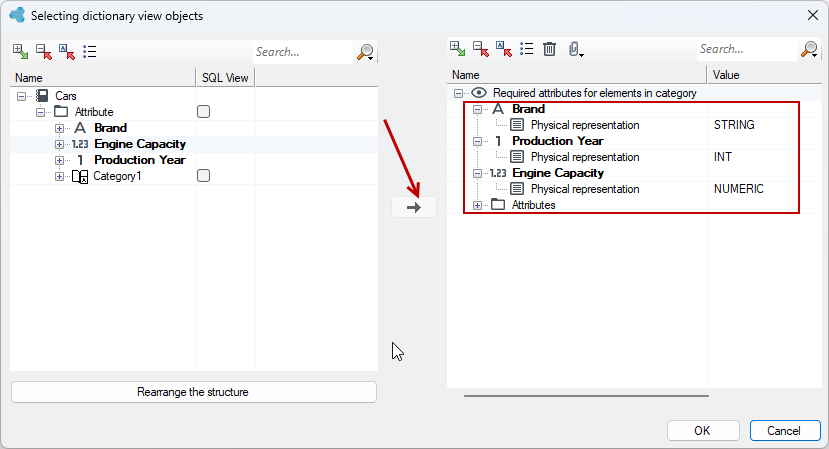Toggle the SQL View checkbox for Attribute
Image resolution: width=829 pixels, height=449 pixels.
pyautogui.click(x=204, y=112)
